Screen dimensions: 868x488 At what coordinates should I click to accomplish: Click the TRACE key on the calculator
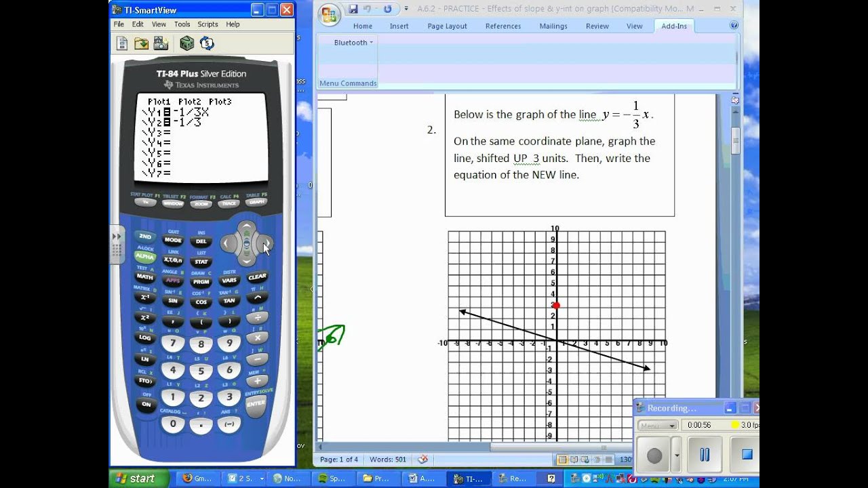click(229, 203)
